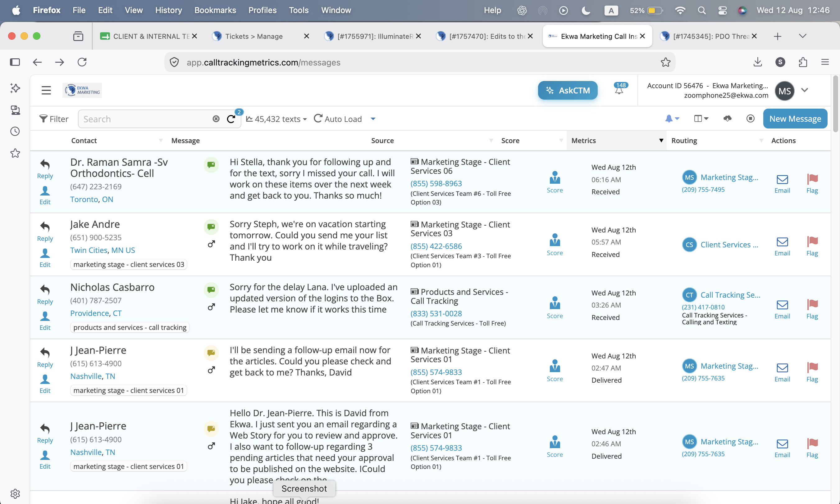Toggle the Firefox sidebar panel

pyautogui.click(x=15, y=62)
